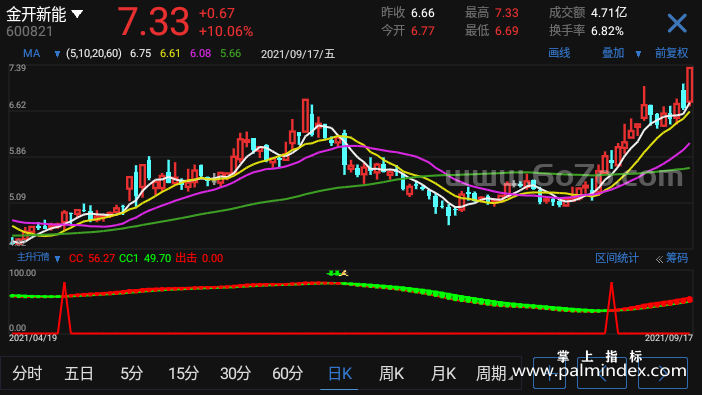The width and height of the screenshot is (702, 395).
Task: Click the MA parameters (5,10,20,60)
Action: (x=94, y=54)
